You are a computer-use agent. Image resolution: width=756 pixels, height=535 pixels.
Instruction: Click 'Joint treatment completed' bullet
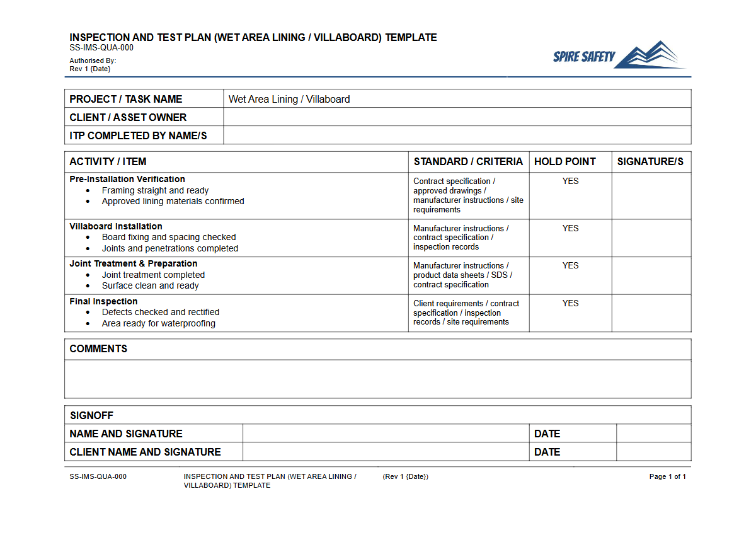pos(153,275)
